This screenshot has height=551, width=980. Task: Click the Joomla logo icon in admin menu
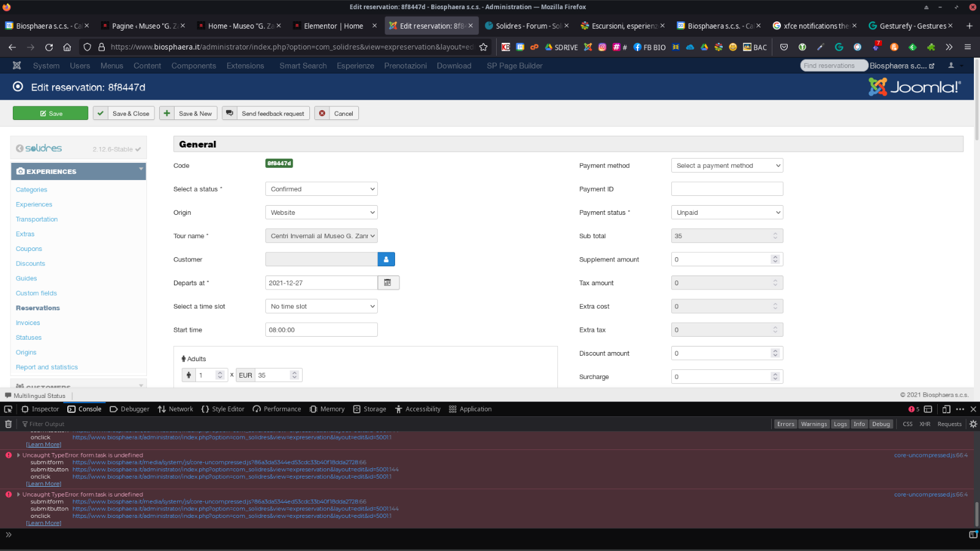[17, 66]
